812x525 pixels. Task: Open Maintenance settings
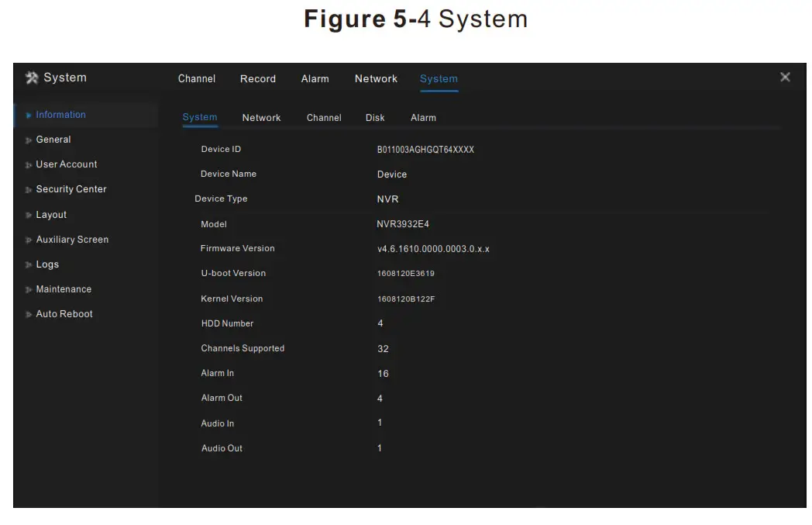tap(63, 288)
